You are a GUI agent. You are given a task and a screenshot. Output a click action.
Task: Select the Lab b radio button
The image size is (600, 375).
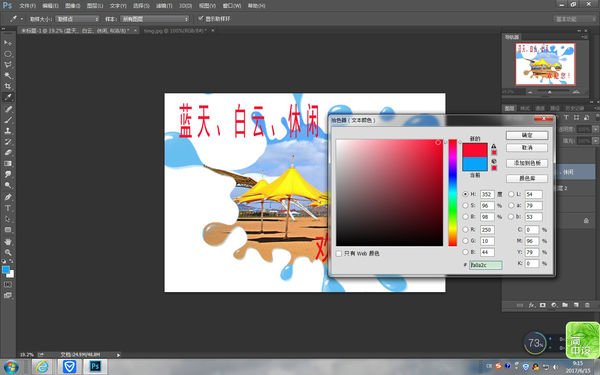coord(511,217)
